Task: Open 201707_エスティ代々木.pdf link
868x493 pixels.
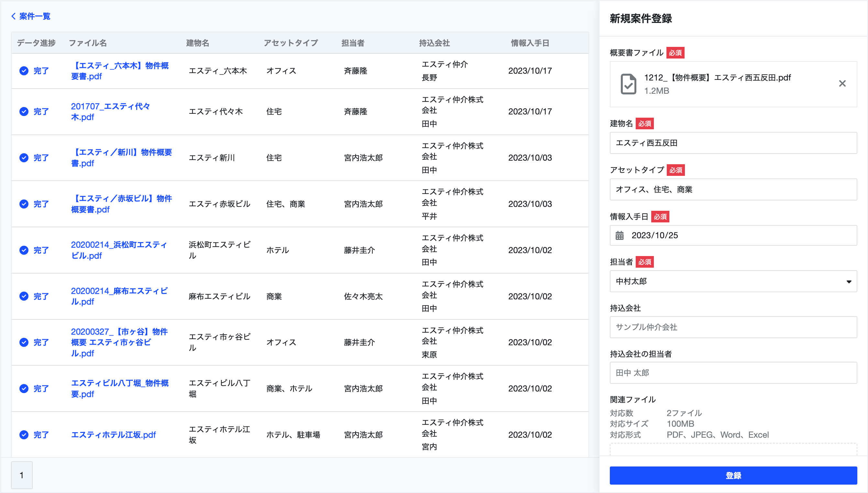Action: (x=111, y=112)
